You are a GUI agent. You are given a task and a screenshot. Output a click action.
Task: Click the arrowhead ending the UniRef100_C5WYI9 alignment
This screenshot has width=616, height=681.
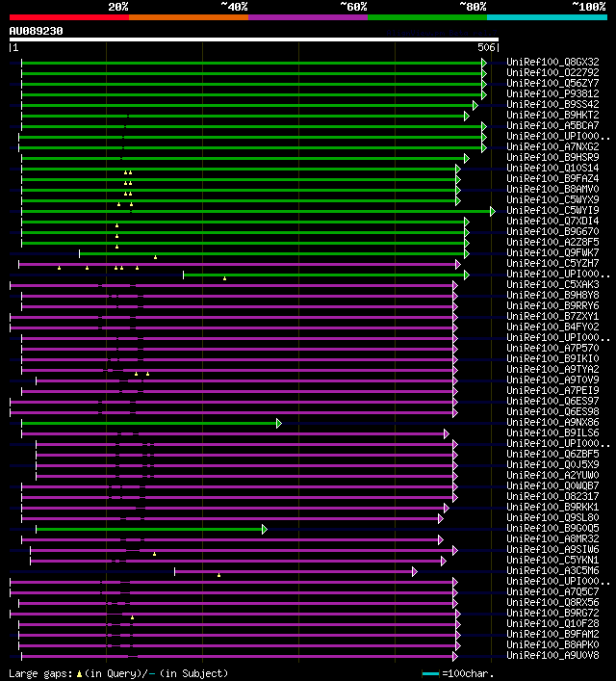click(x=492, y=212)
